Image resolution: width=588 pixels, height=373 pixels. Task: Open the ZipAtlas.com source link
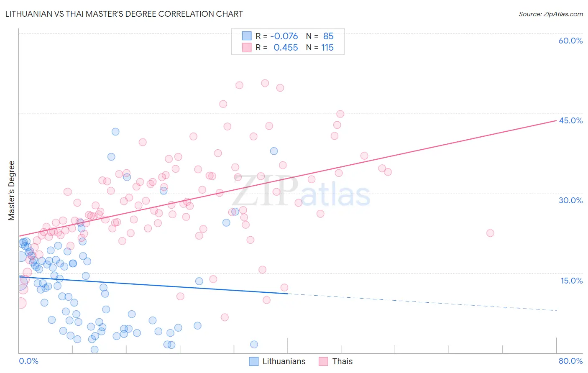tap(551, 14)
